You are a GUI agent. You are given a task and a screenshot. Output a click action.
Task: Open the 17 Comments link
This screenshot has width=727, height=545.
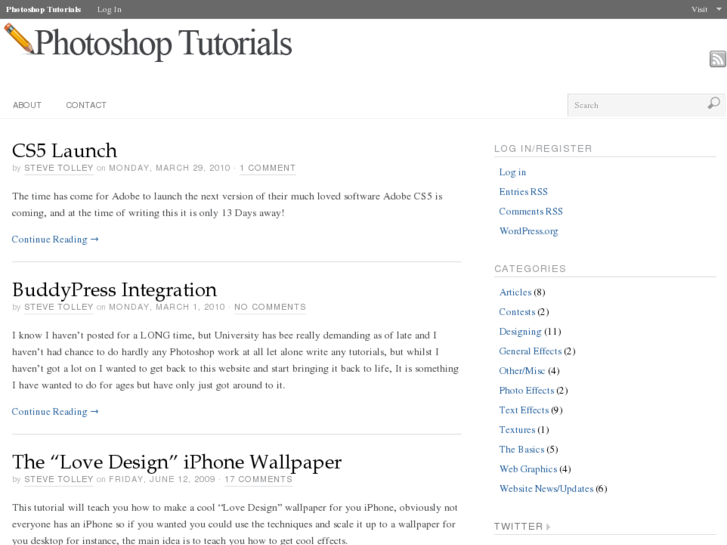(x=259, y=479)
